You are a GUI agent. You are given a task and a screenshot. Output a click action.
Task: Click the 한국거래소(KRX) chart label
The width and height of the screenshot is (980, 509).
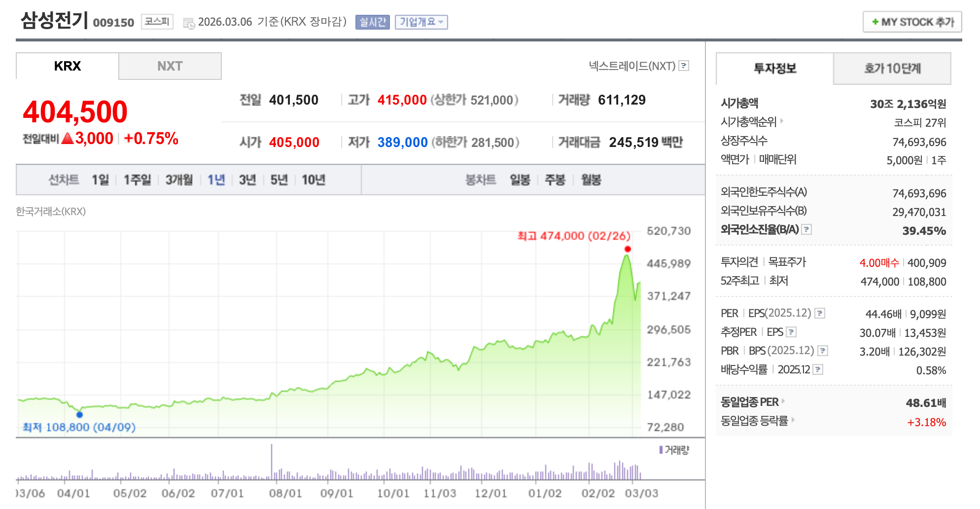pyautogui.click(x=51, y=212)
